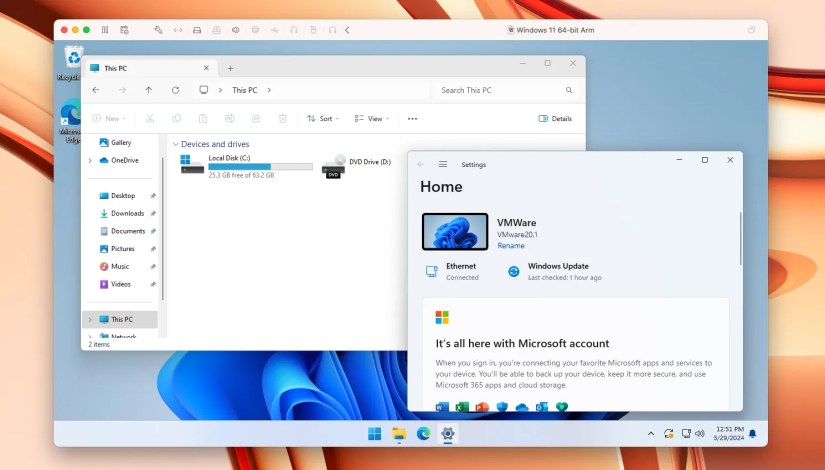The height and width of the screenshot is (470, 825).
Task: Open File Explorer from the taskbar
Action: [399, 434]
